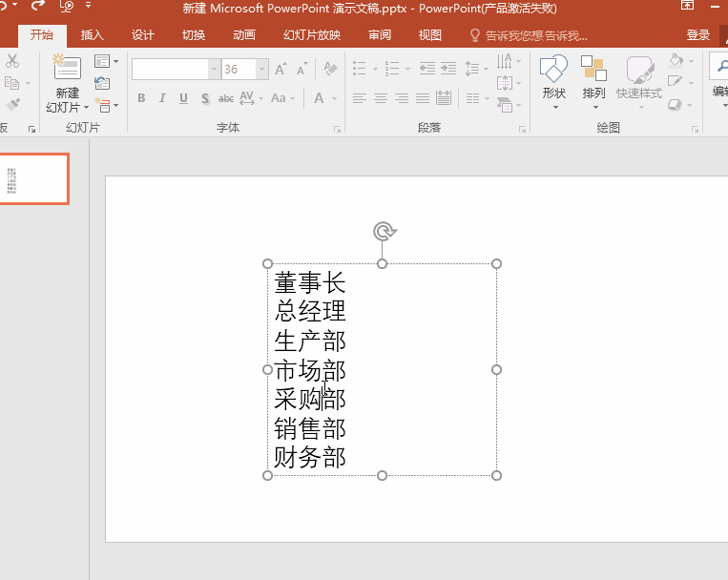The width and height of the screenshot is (728, 580).
Task: Click the Shape Fill paint bucket icon
Action: coord(676,61)
